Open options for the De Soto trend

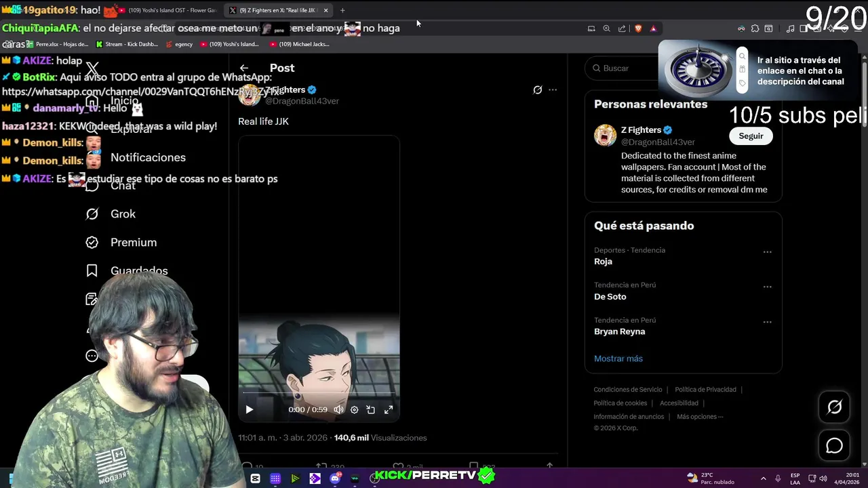click(767, 287)
